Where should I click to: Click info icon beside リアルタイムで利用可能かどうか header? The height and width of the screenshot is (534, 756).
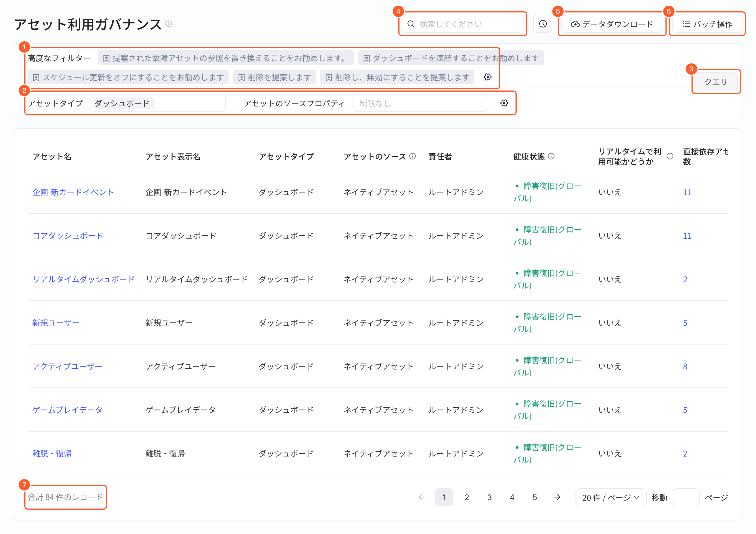pyautogui.click(x=670, y=156)
